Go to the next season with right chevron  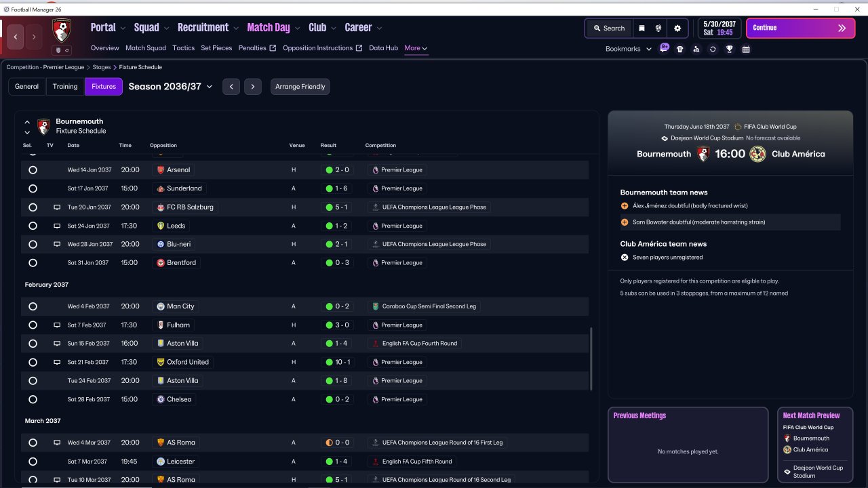click(253, 87)
